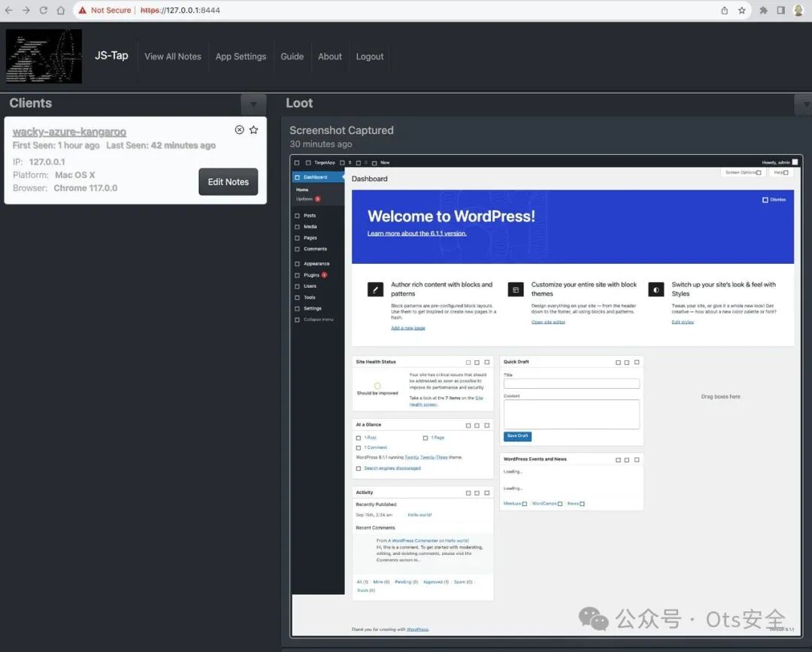Screen dimensions: 812x652
Task: Open View All Notes
Action: click(x=172, y=56)
